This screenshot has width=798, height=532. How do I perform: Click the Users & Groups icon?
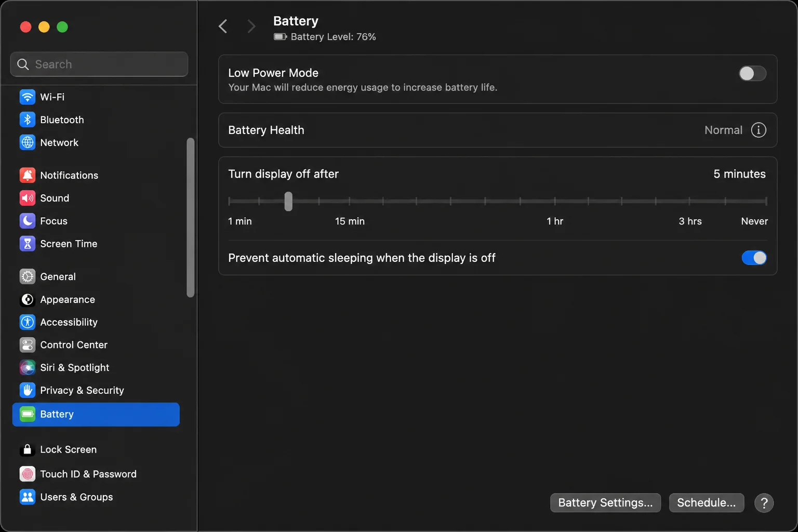(x=28, y=497)
